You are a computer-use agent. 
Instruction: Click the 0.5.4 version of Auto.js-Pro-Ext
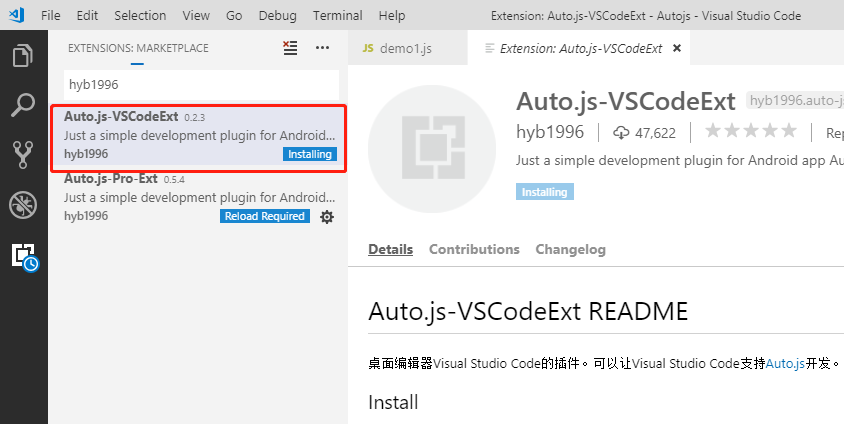(x=174, y=180)
